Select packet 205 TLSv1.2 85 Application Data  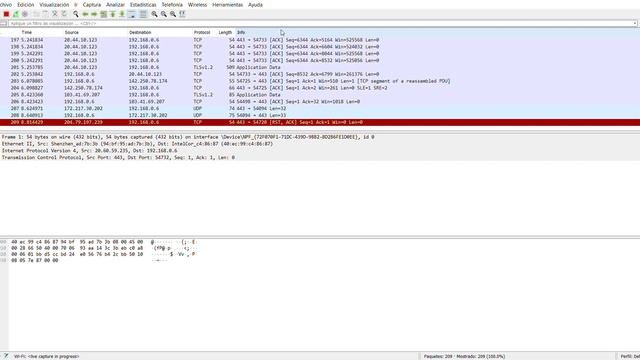(320, 95)
